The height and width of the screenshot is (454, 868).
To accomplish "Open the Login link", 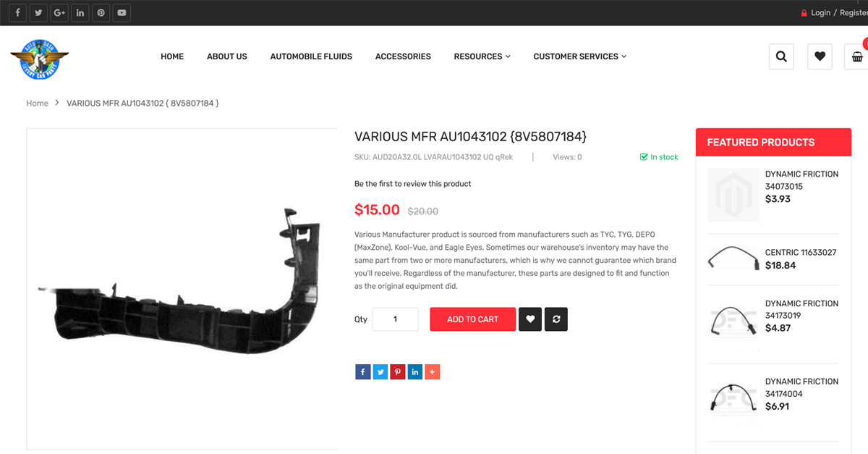I will (820, 13).
